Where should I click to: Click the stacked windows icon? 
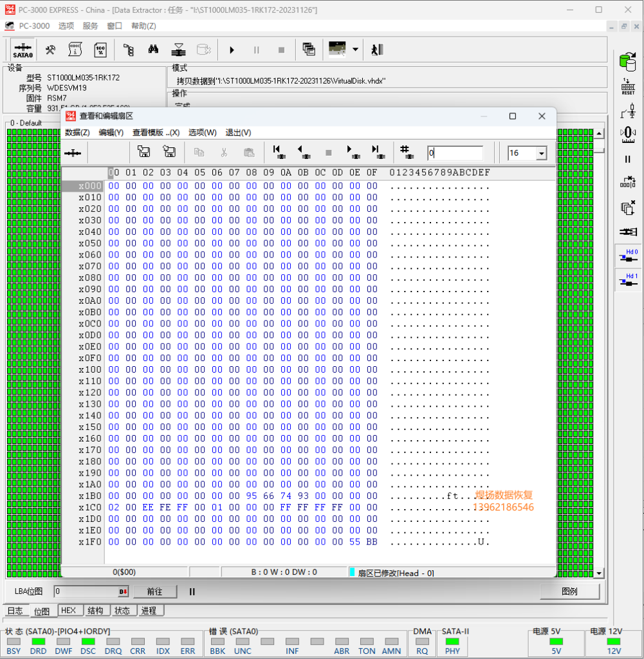[309, 50]
